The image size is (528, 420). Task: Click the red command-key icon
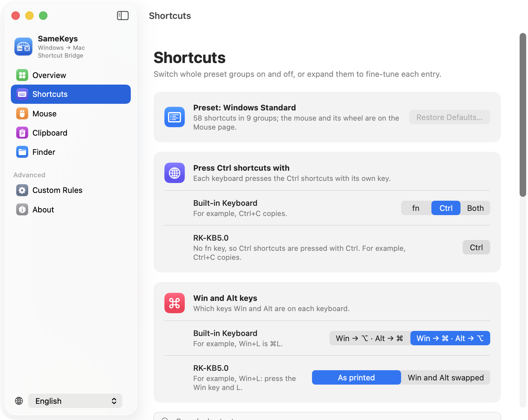coord(175,303)
